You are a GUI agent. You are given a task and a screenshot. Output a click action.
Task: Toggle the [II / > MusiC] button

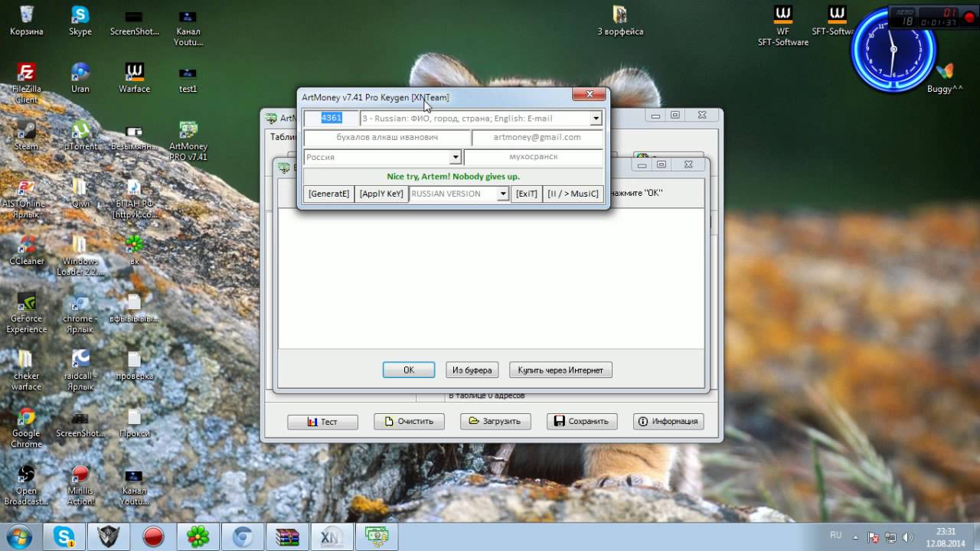(573, 194)
